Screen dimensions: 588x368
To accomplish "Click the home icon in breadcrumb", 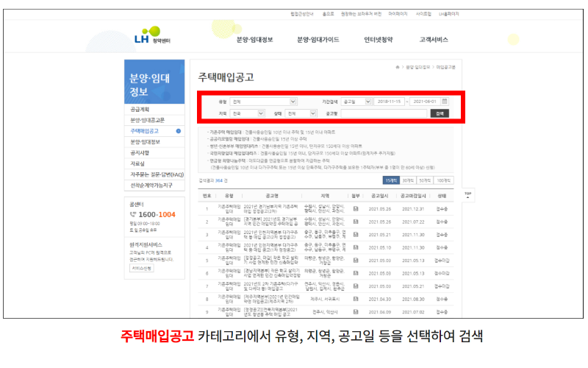I will 398,67.
